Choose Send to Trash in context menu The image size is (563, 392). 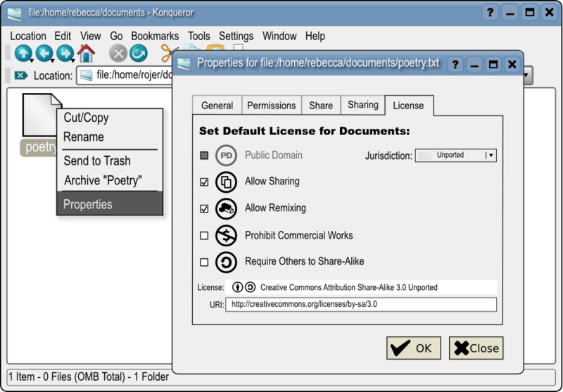coord(110,161)
